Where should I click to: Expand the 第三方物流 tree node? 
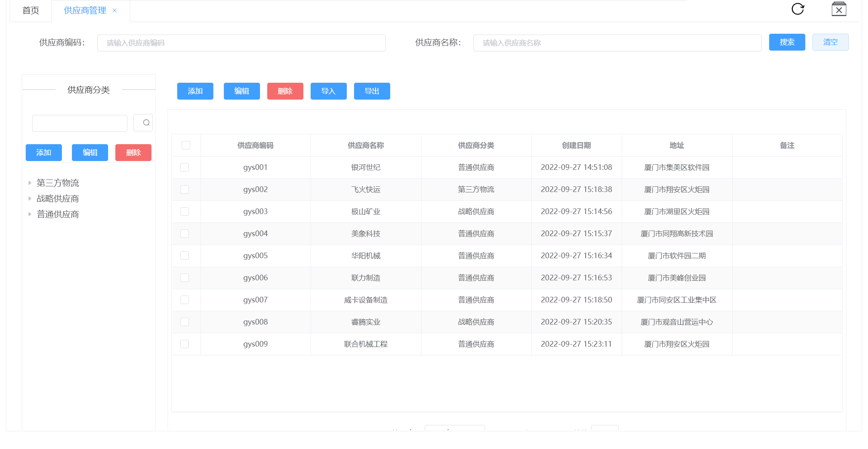[x=30, y=183]
